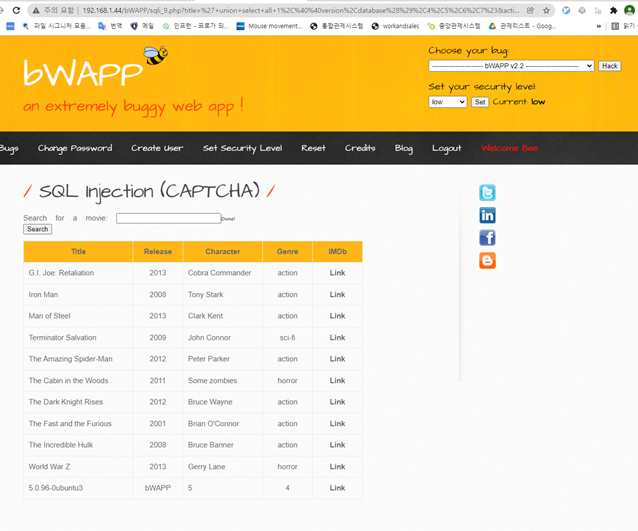Screen dimensions: 638x531
Task: Open the 인프런 bookmark
Action: click(195, 26)
